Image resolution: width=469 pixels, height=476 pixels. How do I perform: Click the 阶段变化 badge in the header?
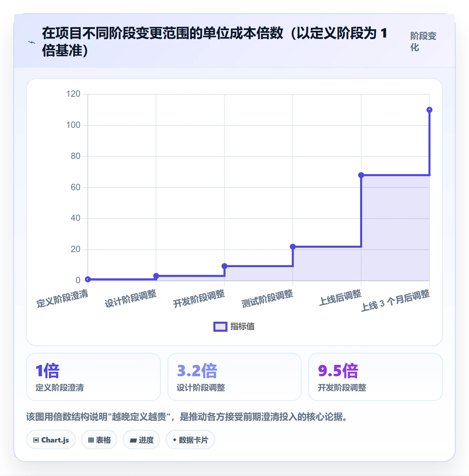pos(423,42)
